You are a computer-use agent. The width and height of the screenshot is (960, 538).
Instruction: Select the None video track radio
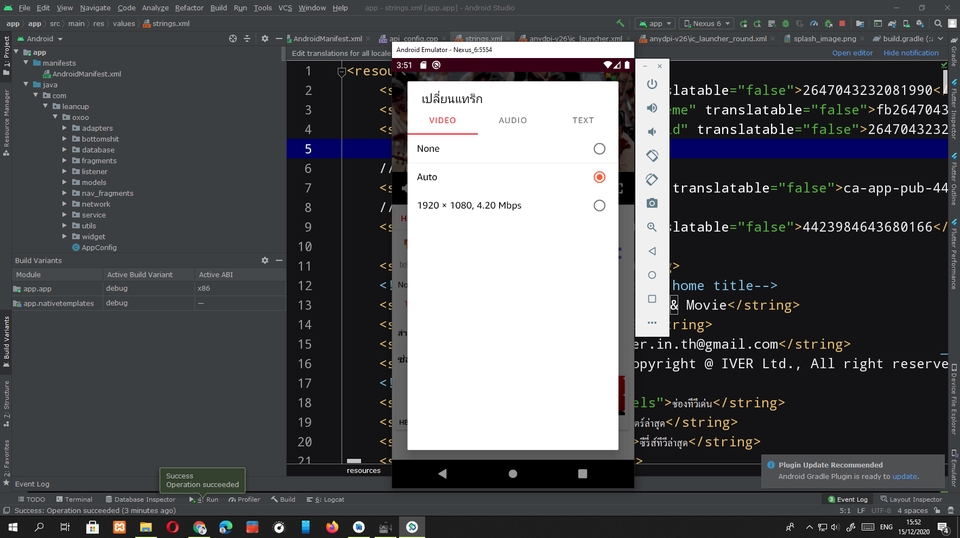599,149
